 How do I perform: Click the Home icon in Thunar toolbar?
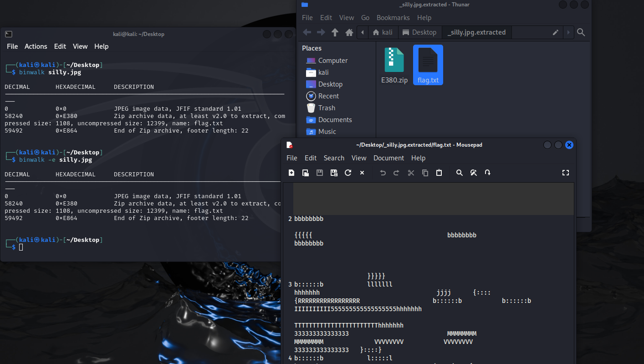coord(349,32)
